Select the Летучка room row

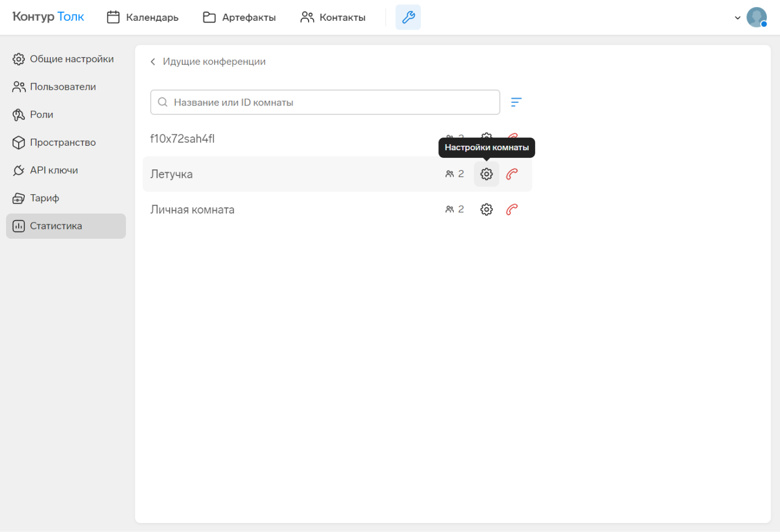pyautogui.click(x=337, y=174)
